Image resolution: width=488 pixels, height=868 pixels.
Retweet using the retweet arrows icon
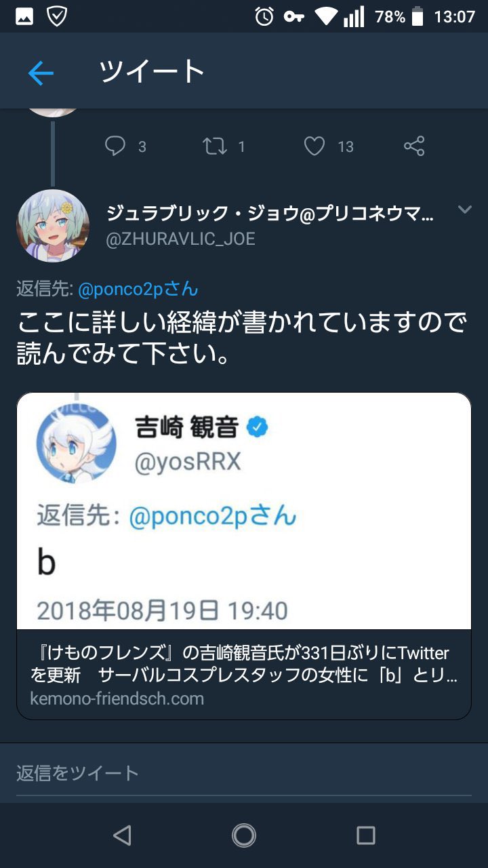[215, 146]
